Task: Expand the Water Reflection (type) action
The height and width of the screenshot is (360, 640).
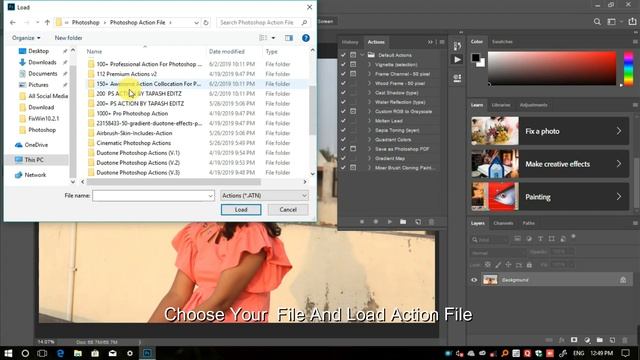Action: 369,102
